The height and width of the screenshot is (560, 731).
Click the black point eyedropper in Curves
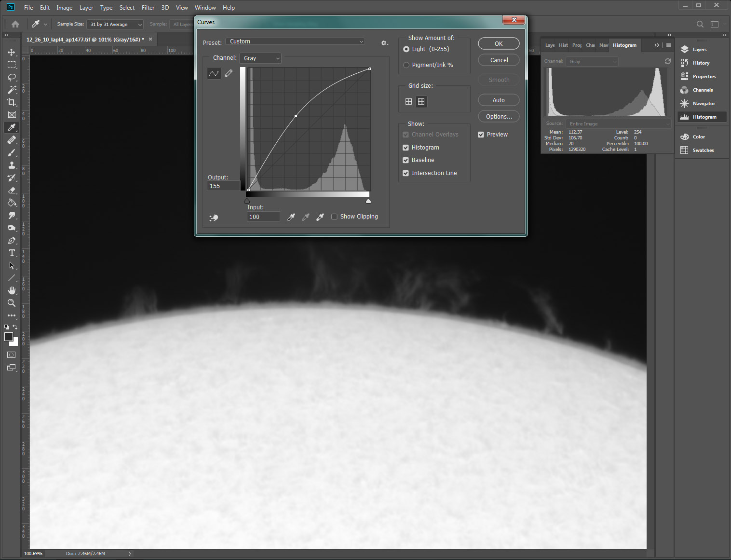[x=291, y=218]
